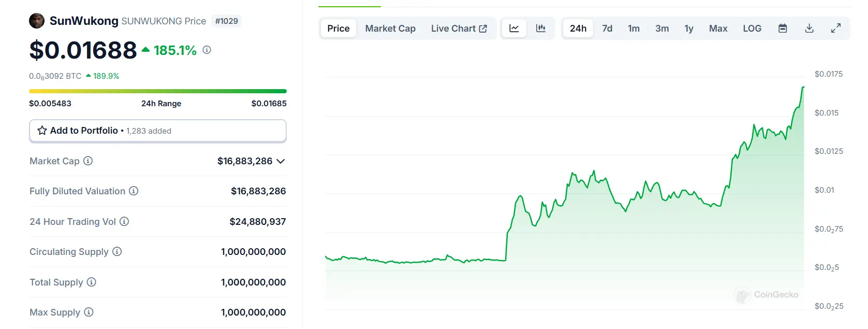Toggle LOG scale on chart

(x=752, y=28)
